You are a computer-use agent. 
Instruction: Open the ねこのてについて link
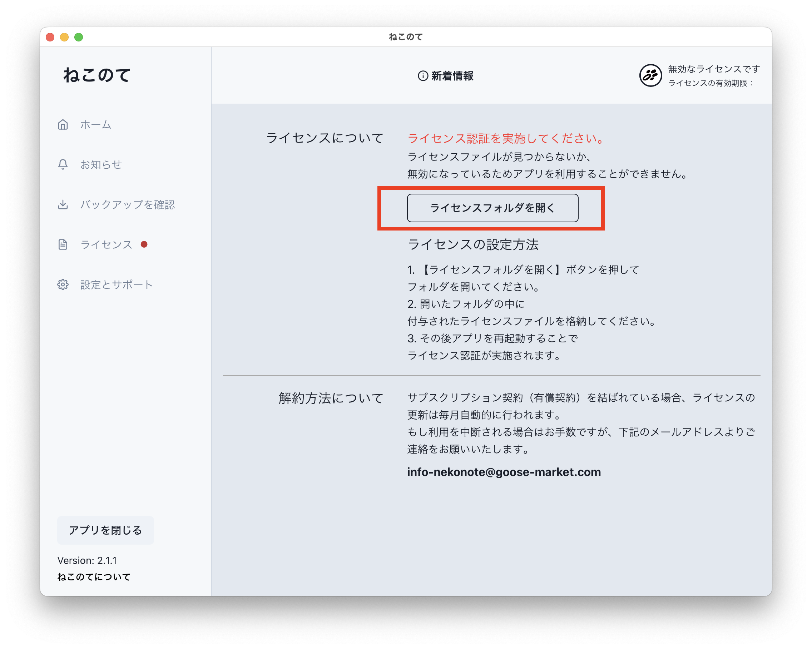94,577
